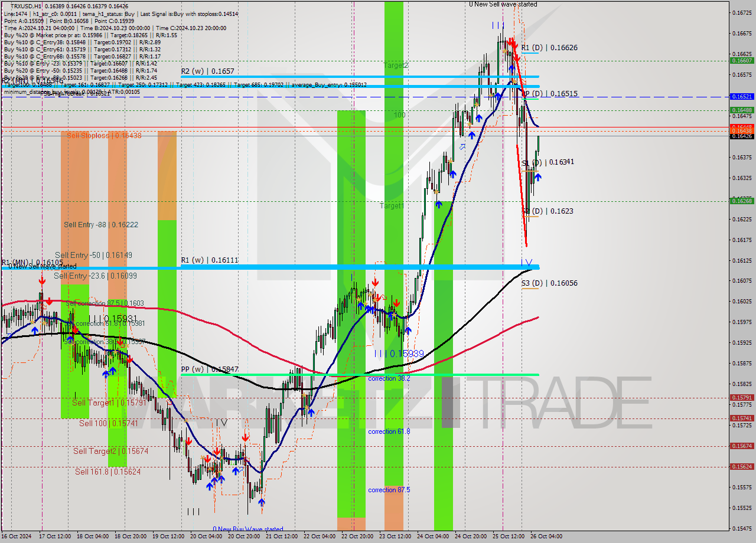Click the '26 Oct 04:00' time axis label
This screenshot has width=756, height=543.
546,537
